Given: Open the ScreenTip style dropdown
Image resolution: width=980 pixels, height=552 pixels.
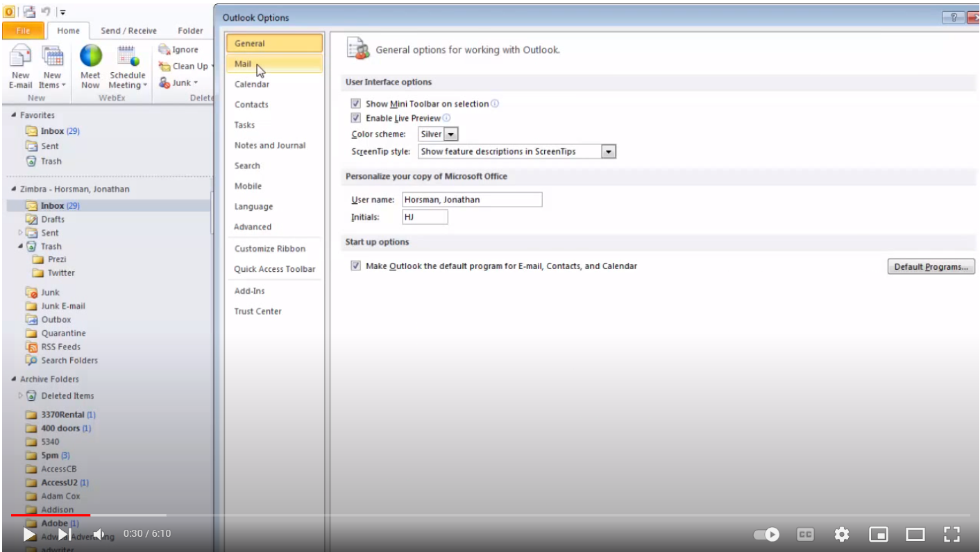Looking at the screenshot, I should click(x=608, y=152).
